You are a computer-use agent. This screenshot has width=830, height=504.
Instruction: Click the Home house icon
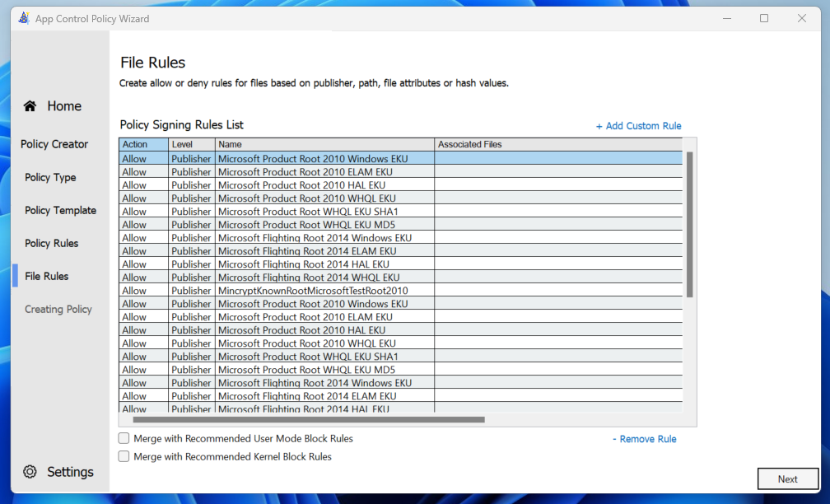(x=30, y=106)
